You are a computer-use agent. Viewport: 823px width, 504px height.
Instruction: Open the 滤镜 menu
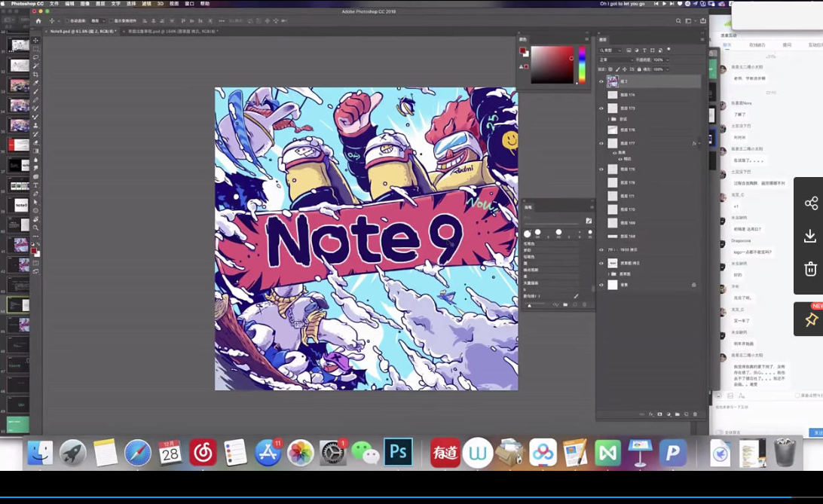(146, 4)
